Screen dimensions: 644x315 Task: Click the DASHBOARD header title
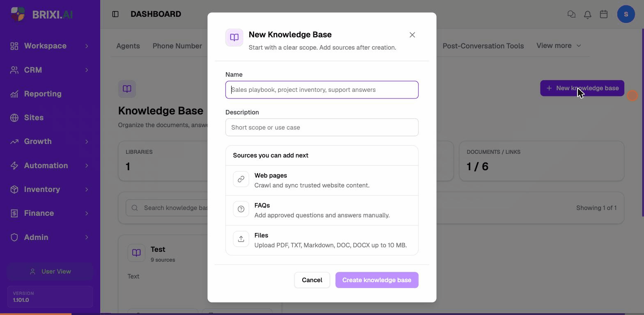156,14
